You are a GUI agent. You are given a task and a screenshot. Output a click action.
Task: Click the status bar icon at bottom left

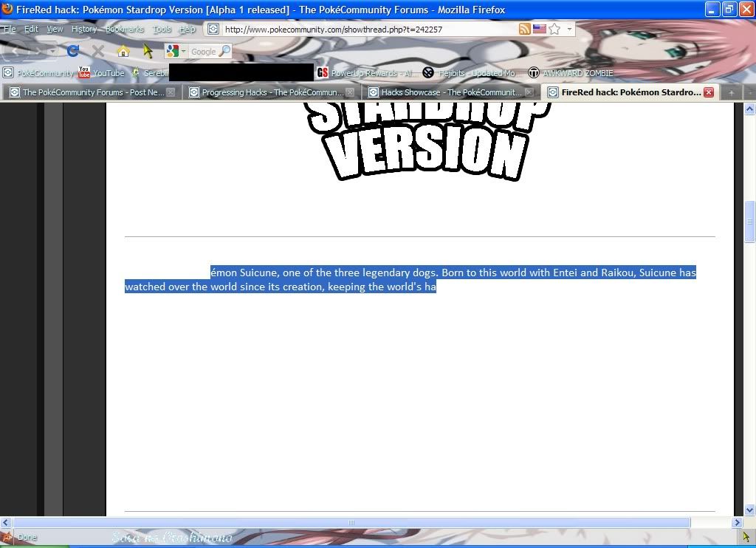coord(6,537)
